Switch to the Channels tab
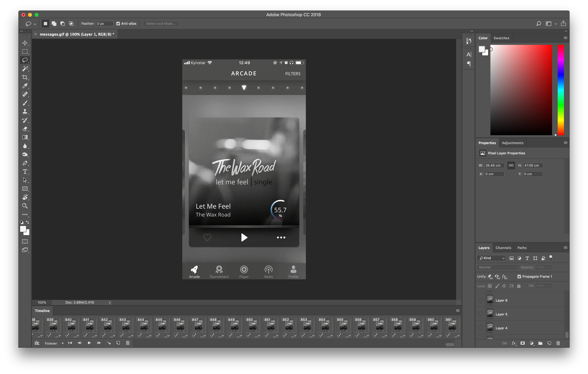The height and width of the screenshot is (374, 588). coord(503,248)
